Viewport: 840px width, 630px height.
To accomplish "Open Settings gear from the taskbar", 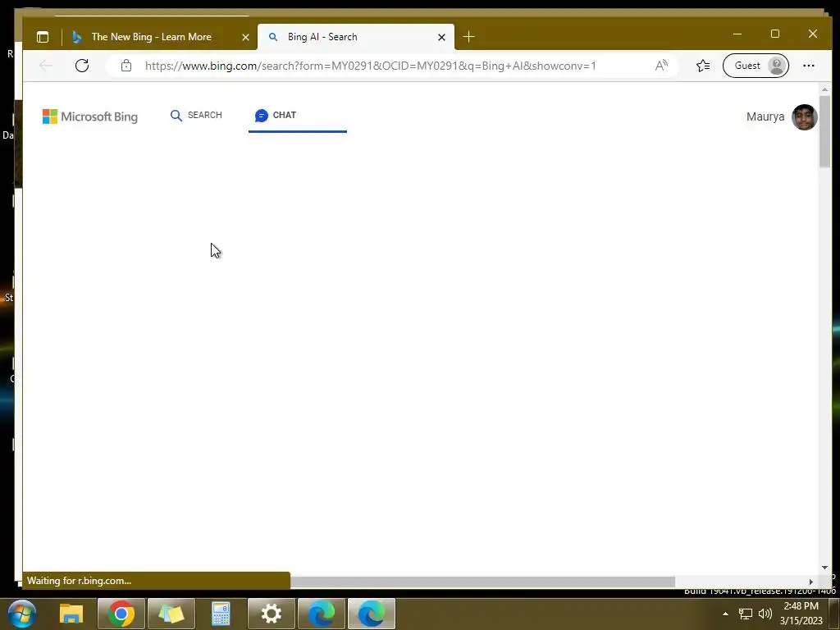I will click(x=271, y=614).
